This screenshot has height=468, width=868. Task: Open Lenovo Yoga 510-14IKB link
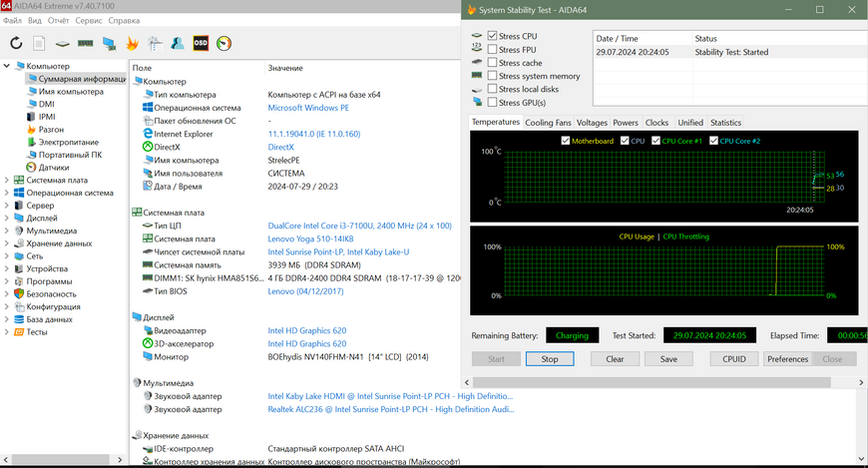(310, 238)
